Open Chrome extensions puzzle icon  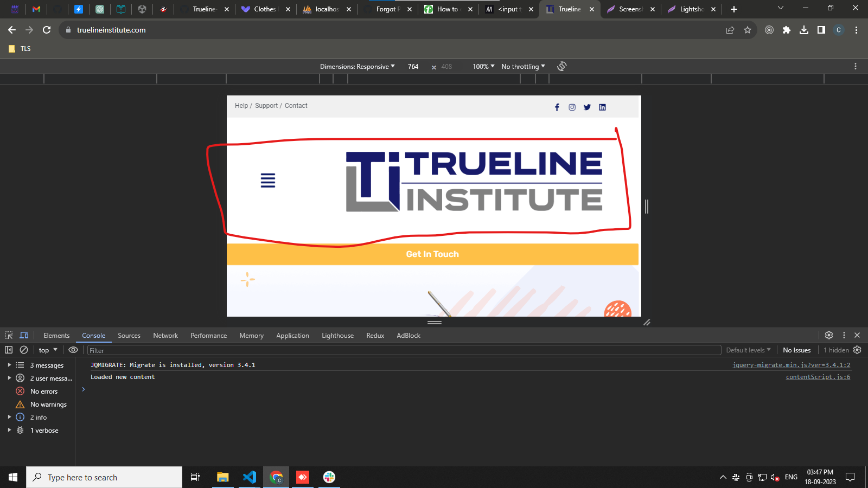pyautogui.click(x=787, y=30)
